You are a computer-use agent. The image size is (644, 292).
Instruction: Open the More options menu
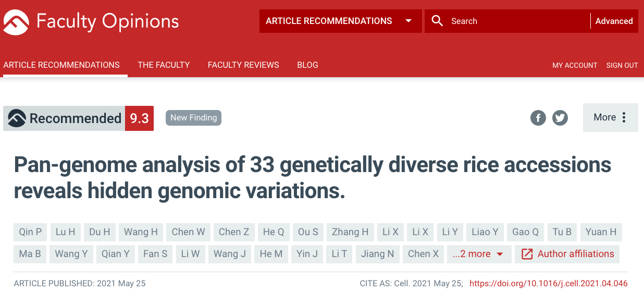click(x=610, y=117)
